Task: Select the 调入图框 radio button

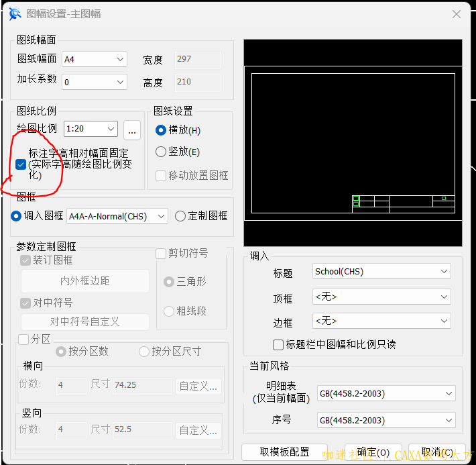Action: point(16,216)
